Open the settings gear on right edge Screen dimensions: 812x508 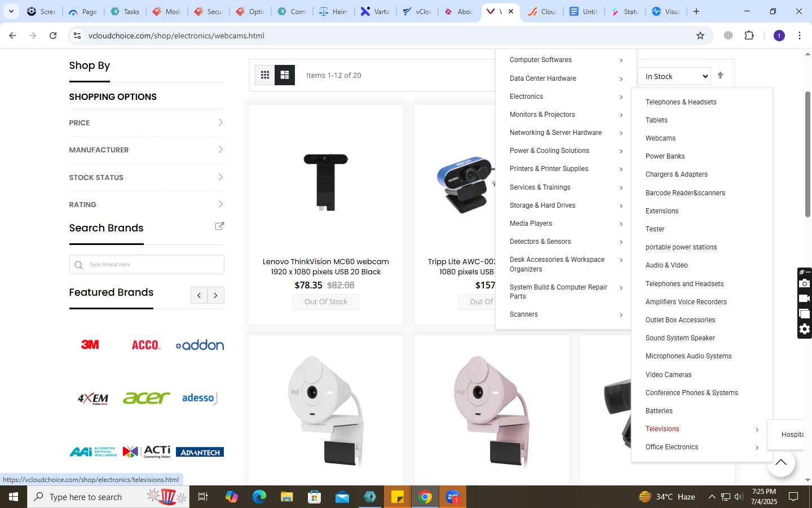pyautogui.click(x=805, y=329)
